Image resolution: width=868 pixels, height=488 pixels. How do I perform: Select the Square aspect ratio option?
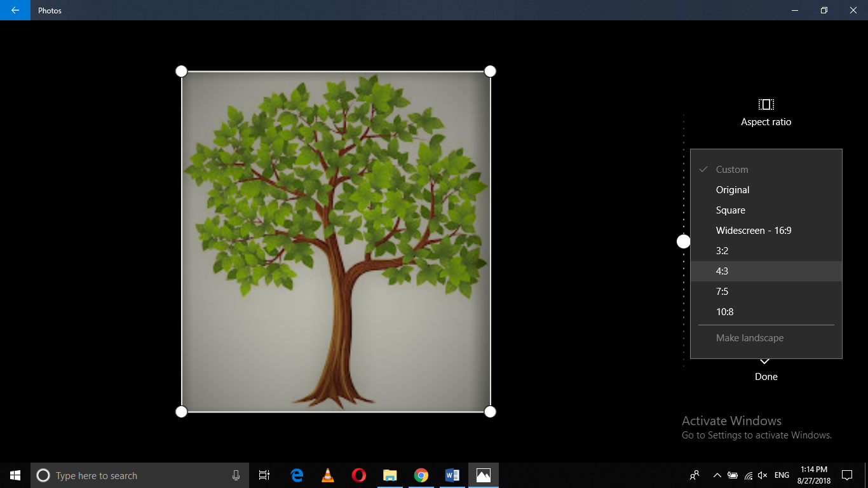click(731, 210)
